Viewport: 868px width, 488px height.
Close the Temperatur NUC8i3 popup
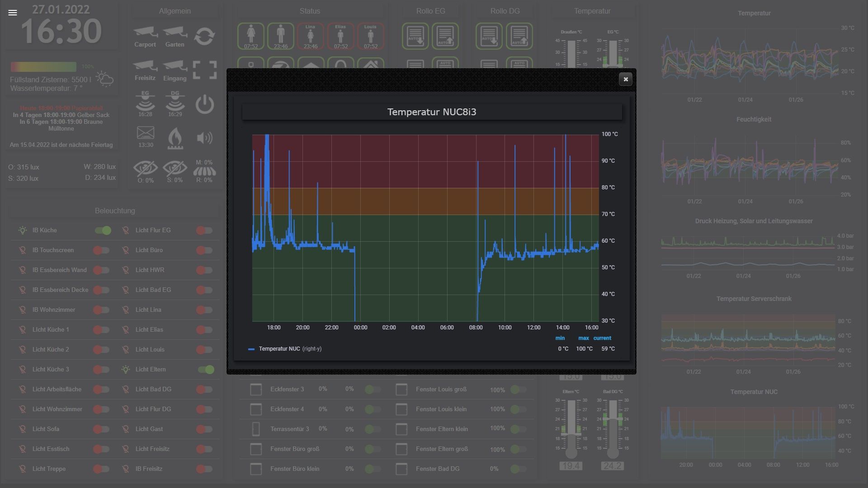pyautogui.click(x=626, y=79)
